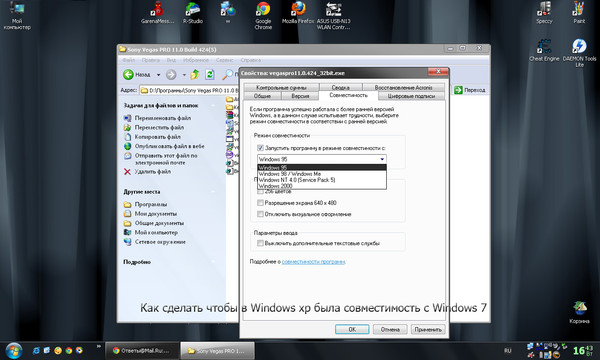Click the OK button in properties dialog
The height and width of the screenshot is (360, 600).
click(352, 329)
